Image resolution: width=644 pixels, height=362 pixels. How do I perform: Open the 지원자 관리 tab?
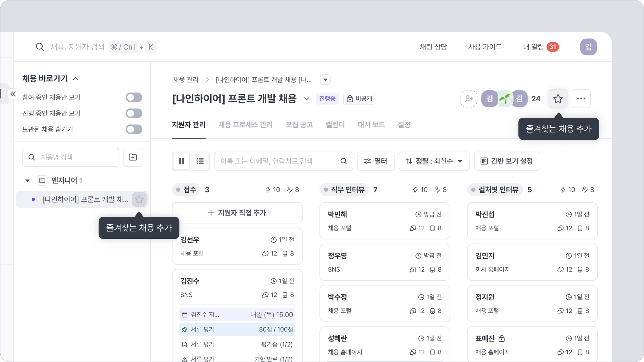(189, 125)
